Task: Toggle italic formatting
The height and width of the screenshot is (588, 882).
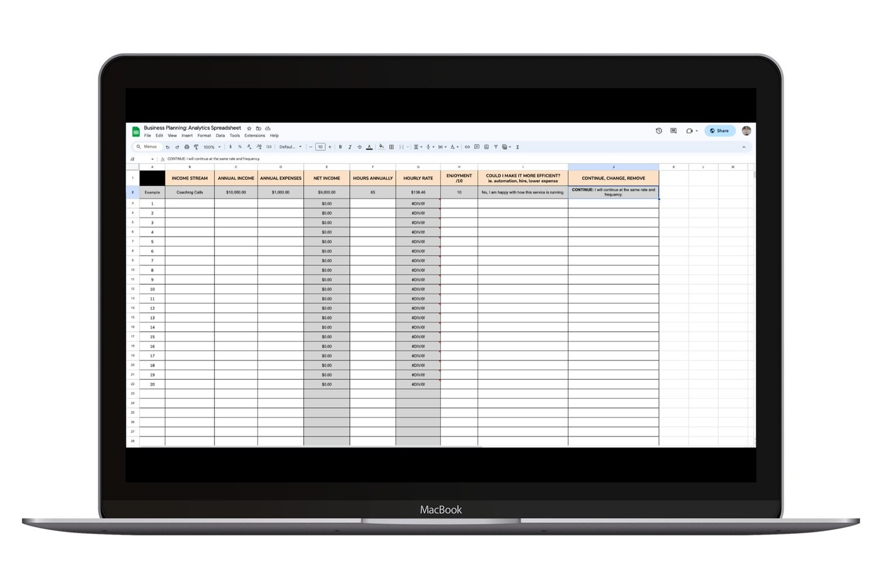Action: (x=349, y=147)
